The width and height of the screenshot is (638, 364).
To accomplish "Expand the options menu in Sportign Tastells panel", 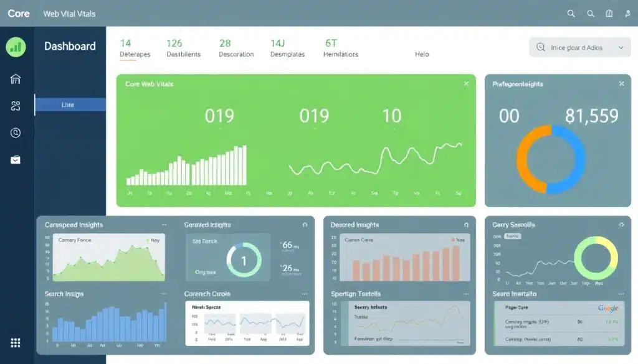I will 465,294.
